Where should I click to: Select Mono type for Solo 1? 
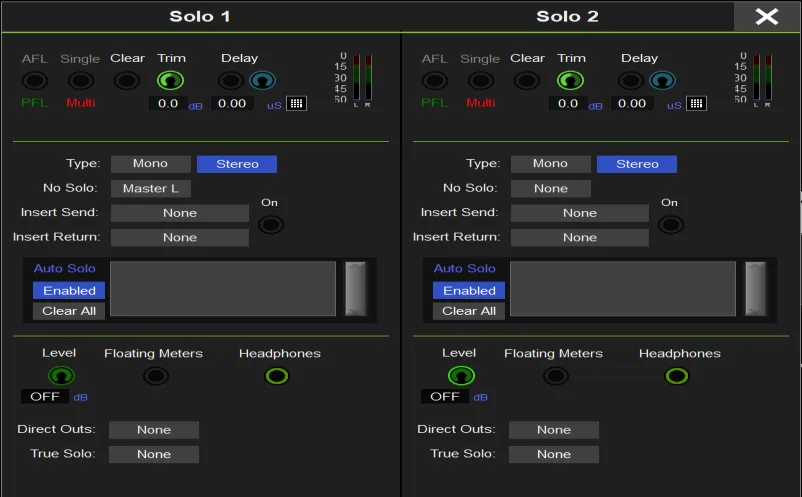click(x=150, y=164)
